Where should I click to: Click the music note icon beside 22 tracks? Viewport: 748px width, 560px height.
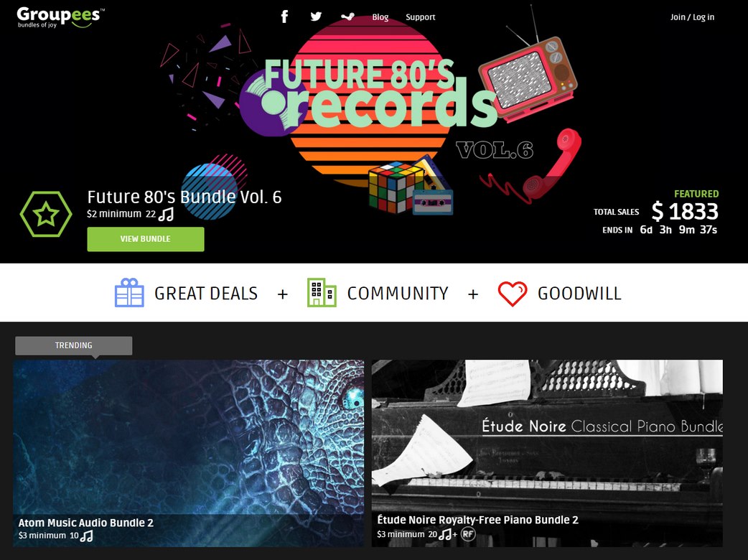point(166,214)
